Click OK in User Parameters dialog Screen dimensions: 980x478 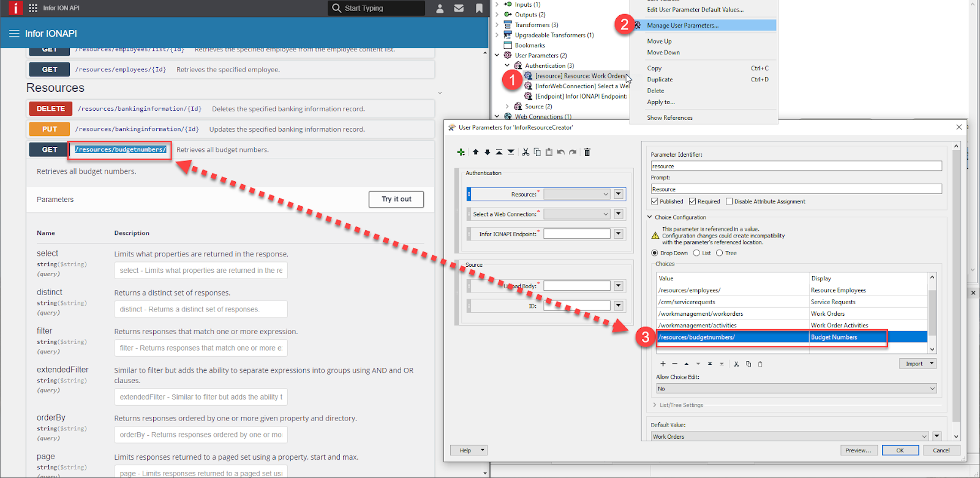(x=900, y=450)
